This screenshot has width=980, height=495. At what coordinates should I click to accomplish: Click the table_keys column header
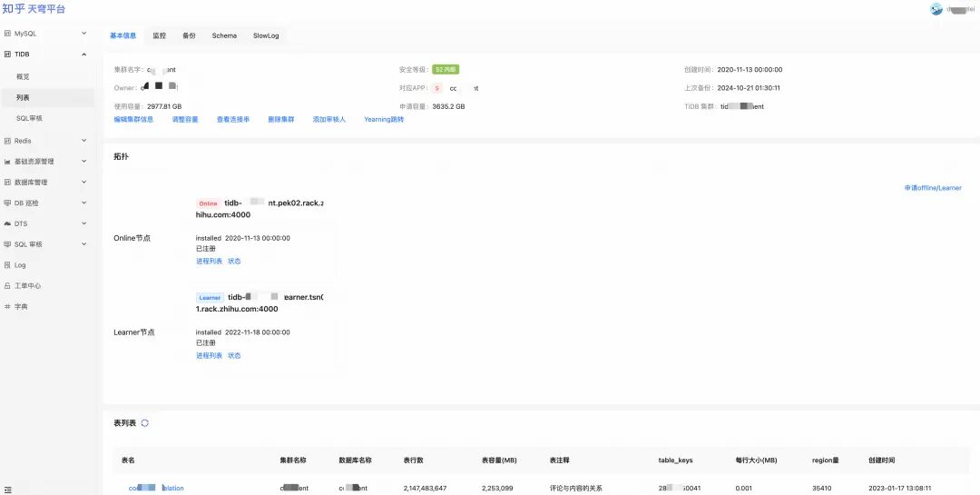(676, 460)
